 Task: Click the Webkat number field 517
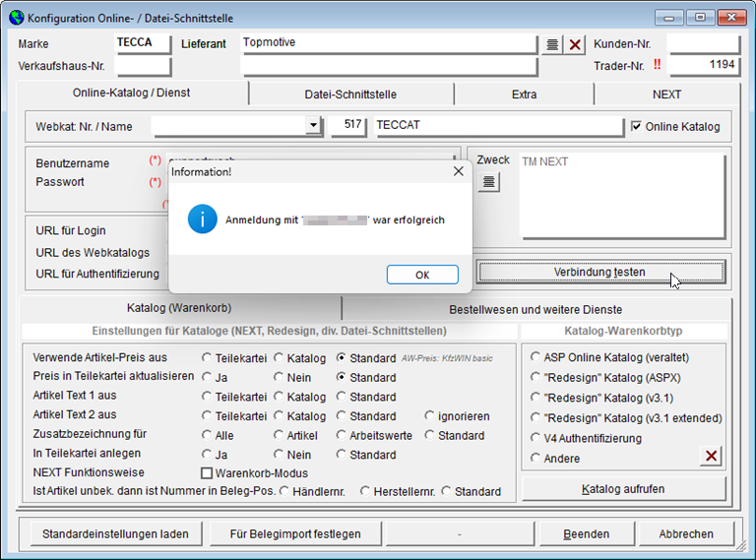[347, 125]
